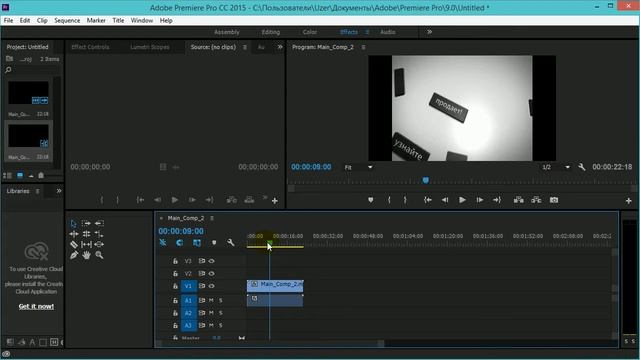Click the Get it now! link
Screen dimensions: 640x360
(36, 307)
